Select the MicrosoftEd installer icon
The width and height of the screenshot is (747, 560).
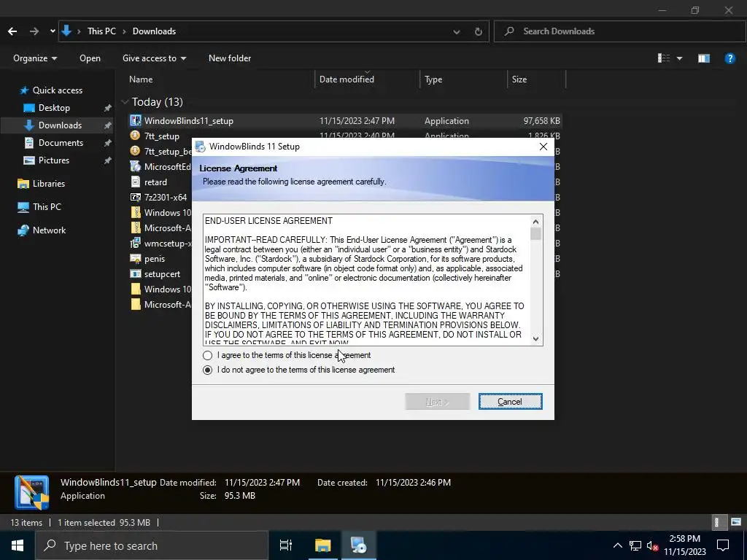(x=136, y=167)
